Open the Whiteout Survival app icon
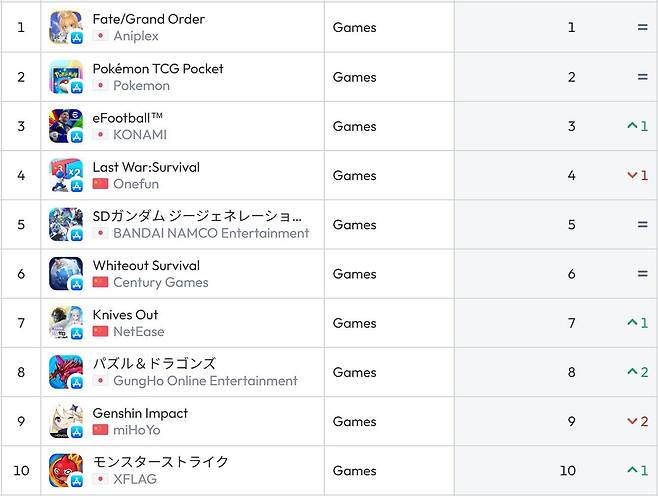This screenshot has height=496, width=658. point(65,274)
